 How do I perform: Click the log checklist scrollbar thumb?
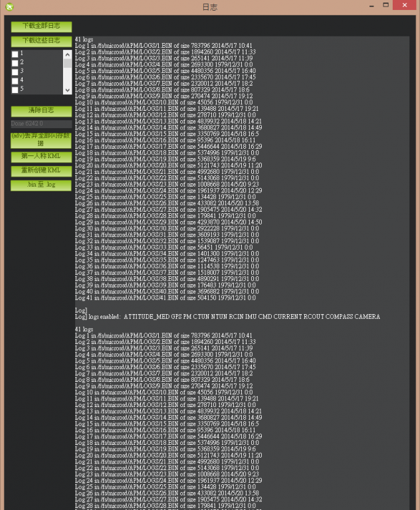tap(67, 64)
